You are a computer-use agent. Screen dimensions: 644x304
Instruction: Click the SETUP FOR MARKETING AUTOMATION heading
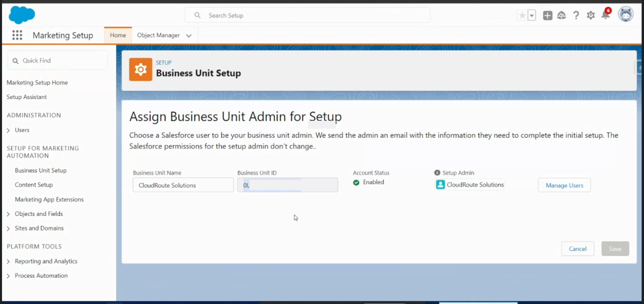(x=43, y=152)
